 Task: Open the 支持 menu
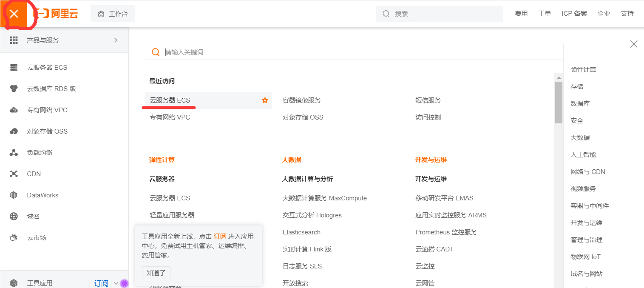(627, 14)
